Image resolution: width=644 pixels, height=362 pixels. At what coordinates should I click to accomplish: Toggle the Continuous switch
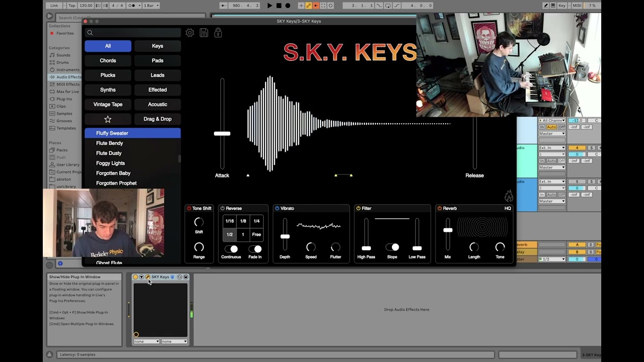(x=231, y=249)
